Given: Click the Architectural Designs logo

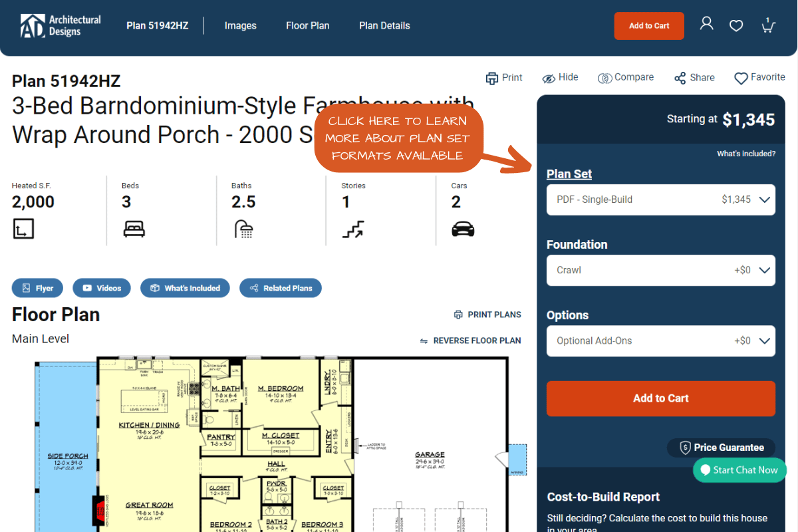Looking at the screenshot, I should [61, 26].
